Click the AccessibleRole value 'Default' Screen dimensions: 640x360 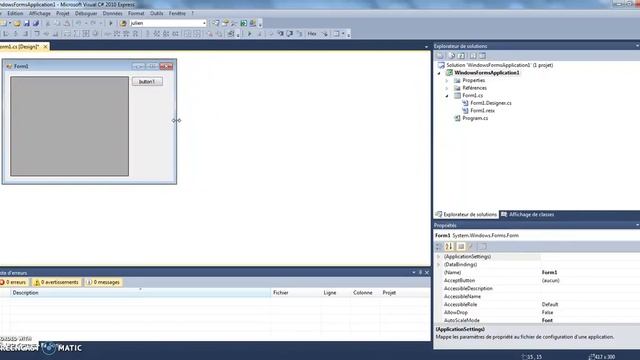(x=550, y=304)
